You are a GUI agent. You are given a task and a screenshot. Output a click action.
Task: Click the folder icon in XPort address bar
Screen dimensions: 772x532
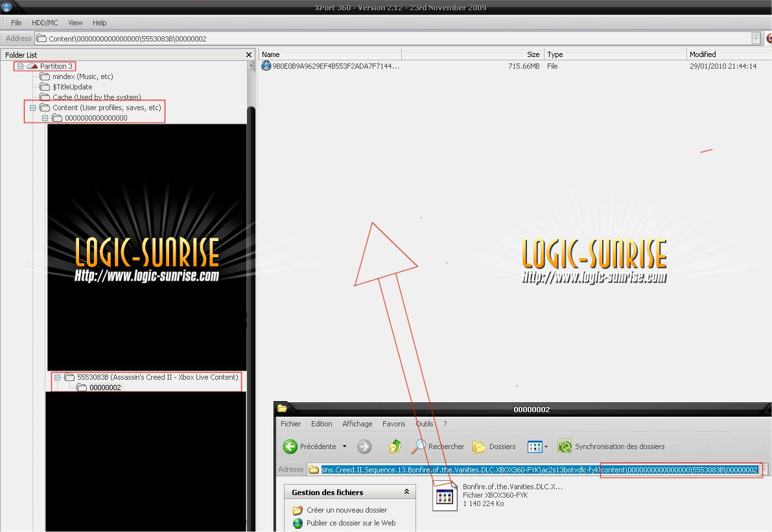pyautogui.click(x=42, y=38)
